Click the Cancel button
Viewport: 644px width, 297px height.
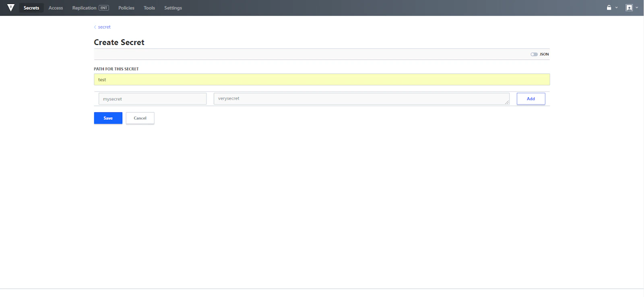140,118
